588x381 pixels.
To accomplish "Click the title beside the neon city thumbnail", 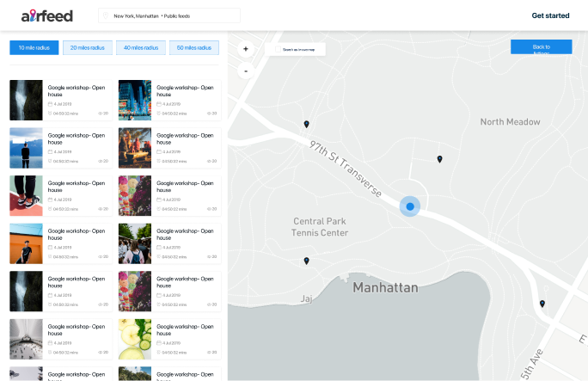I will (185, 91).
